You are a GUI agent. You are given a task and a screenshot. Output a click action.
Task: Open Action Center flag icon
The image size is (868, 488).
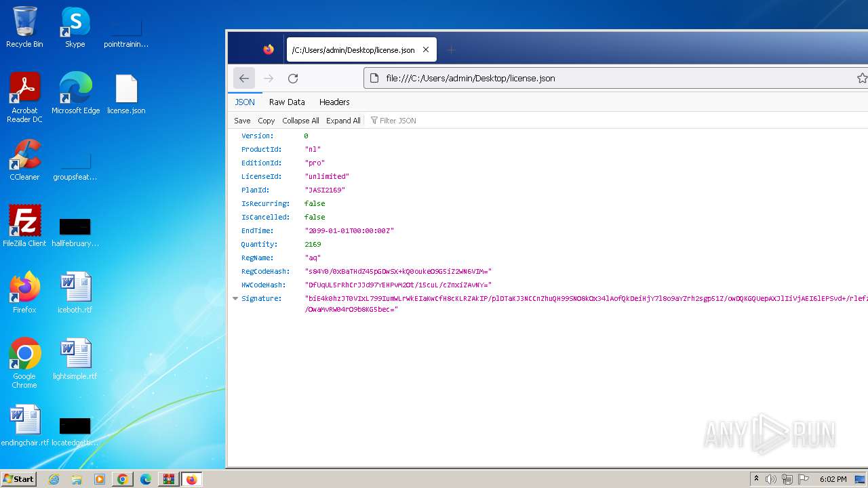[x=804, y=479]
